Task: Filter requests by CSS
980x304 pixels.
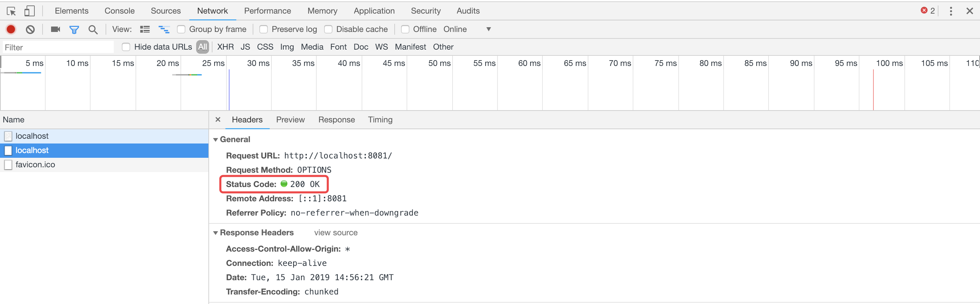Action: click(x=265, y=47)
